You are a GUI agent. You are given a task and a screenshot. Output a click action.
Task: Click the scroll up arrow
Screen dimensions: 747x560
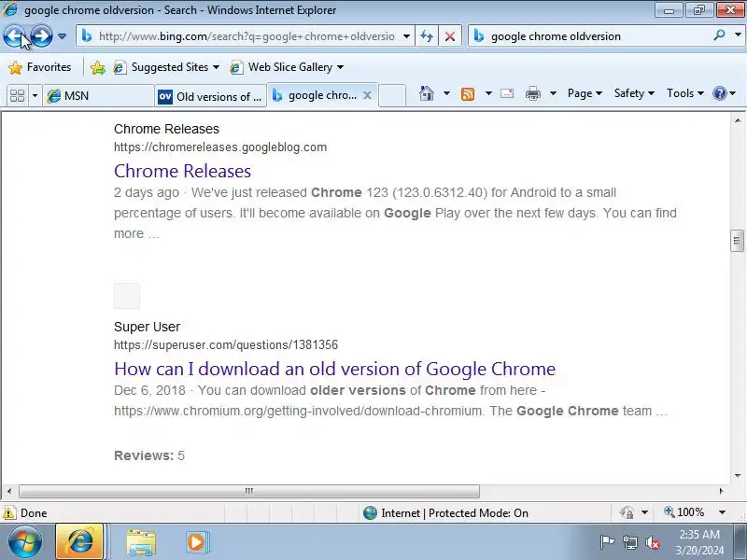coord(737,120)
